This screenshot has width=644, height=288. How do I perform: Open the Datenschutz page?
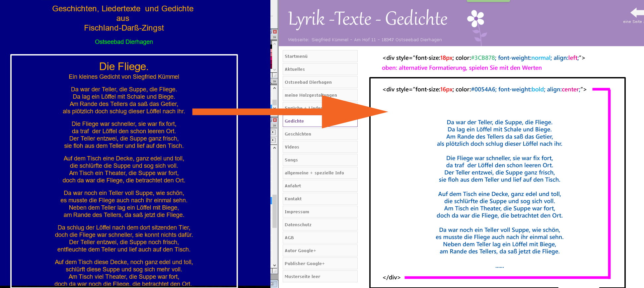[x=320, y=225]
